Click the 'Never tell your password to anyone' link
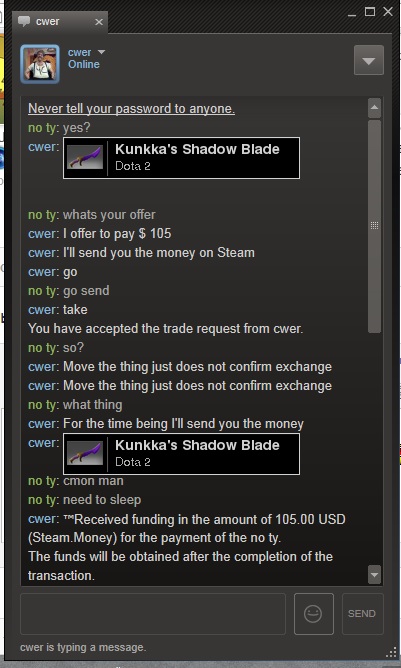 (131, 109)
